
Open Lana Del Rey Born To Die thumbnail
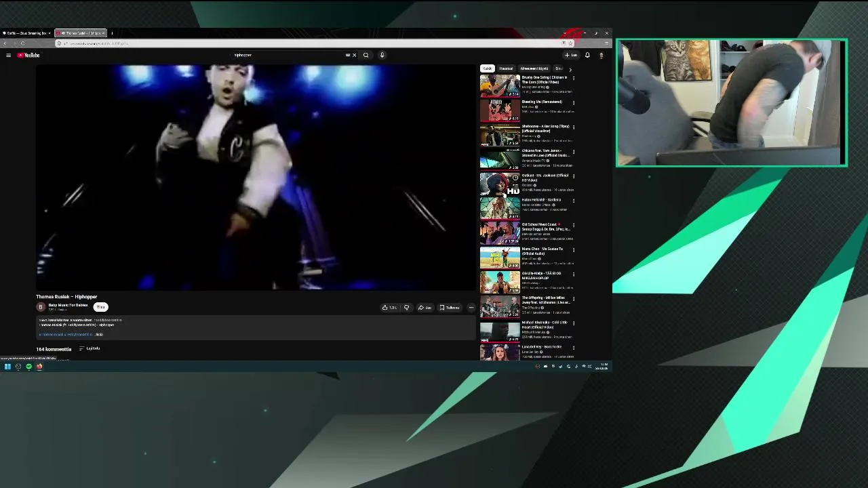(500, 352)
